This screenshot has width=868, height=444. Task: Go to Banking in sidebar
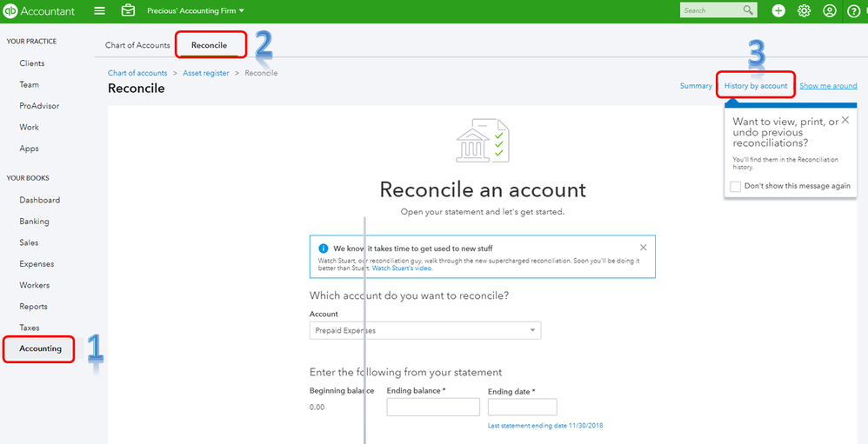[x=34, y=222]
